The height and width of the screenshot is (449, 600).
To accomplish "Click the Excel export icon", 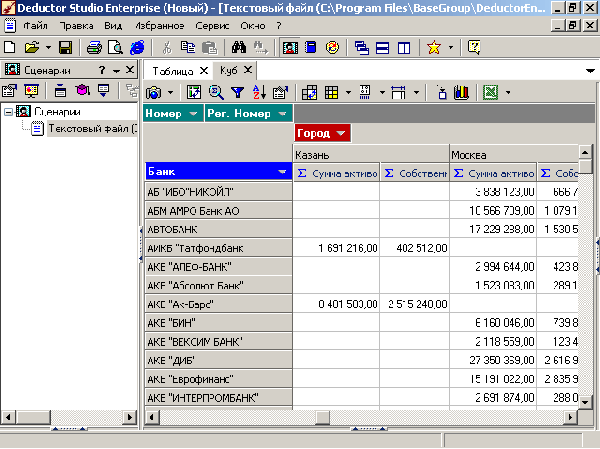I will click(x=490, y=92).
